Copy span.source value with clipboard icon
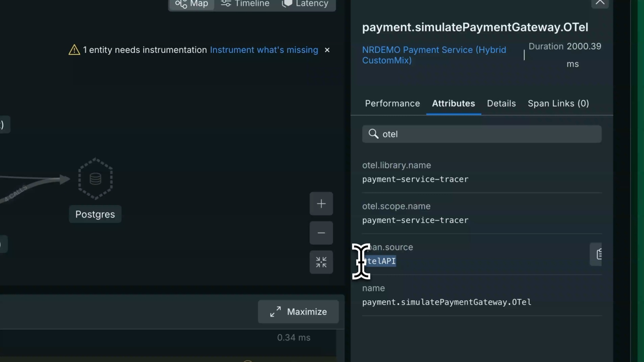Viewport: 644px width, 362px height. pos(596,254)
